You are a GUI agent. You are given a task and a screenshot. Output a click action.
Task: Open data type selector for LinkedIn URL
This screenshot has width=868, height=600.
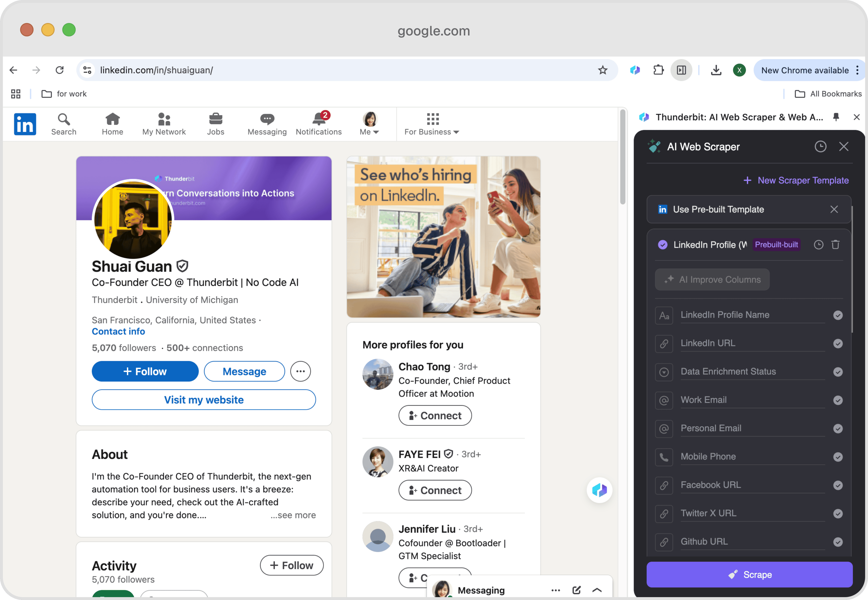coord(664,344)
